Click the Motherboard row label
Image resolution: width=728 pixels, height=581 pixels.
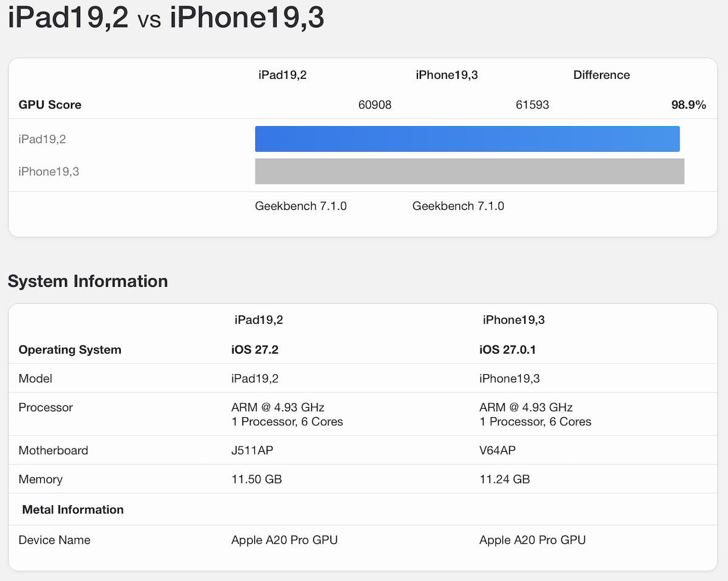click(x=53, y=451)
